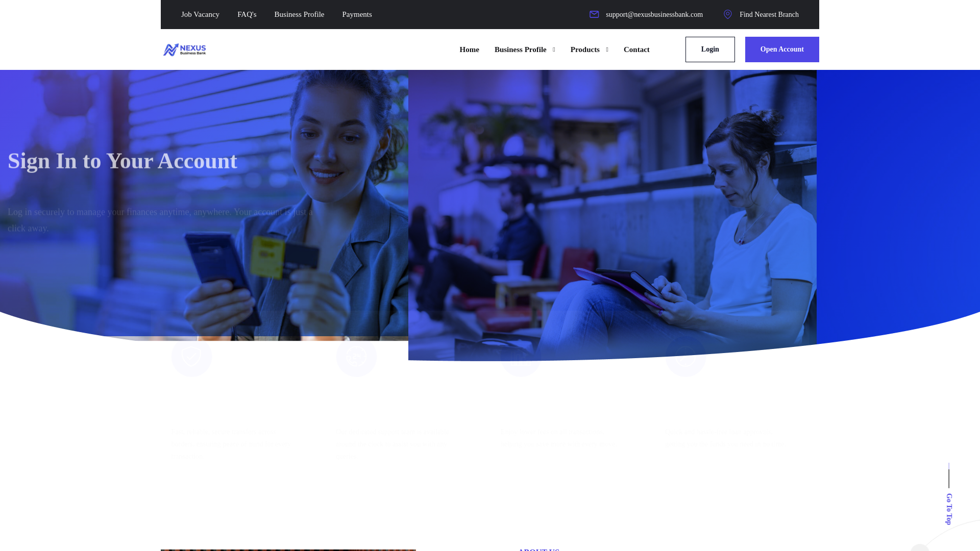Open the FAQ's page
Viewport: 980px width, 551px height.
[247, 14]
